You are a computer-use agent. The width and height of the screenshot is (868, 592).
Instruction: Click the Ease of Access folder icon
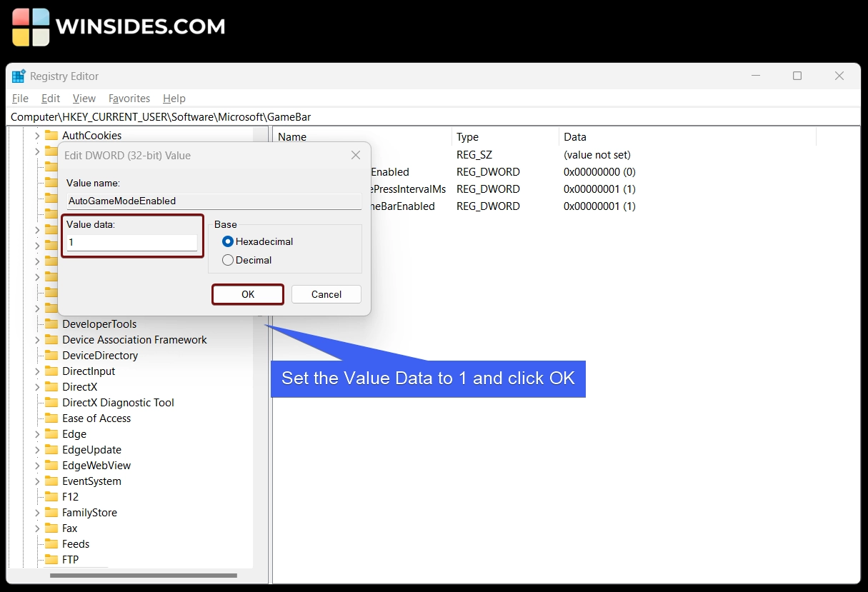(51, 418)
